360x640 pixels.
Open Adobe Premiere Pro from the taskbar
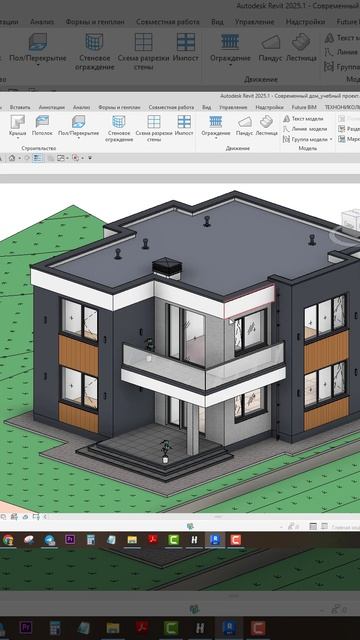click(x=70, y=540)
